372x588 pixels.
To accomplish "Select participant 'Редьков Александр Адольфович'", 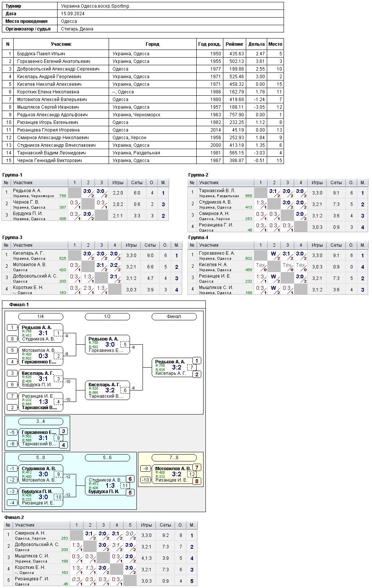I will [x=53, y=115].
